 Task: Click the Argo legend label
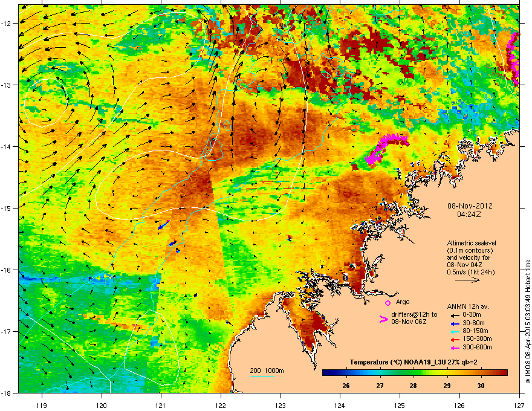[x=403, y=302]
